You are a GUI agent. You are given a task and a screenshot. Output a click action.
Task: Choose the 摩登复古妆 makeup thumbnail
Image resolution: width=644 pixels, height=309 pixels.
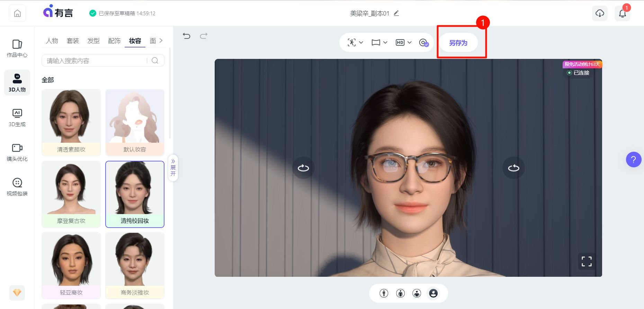point(71,194)
